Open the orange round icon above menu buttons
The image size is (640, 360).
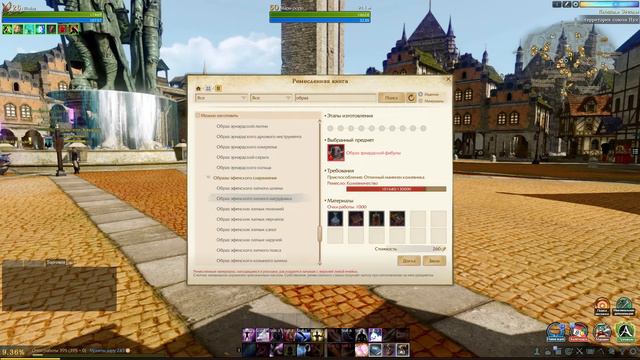tap(602, 307)
